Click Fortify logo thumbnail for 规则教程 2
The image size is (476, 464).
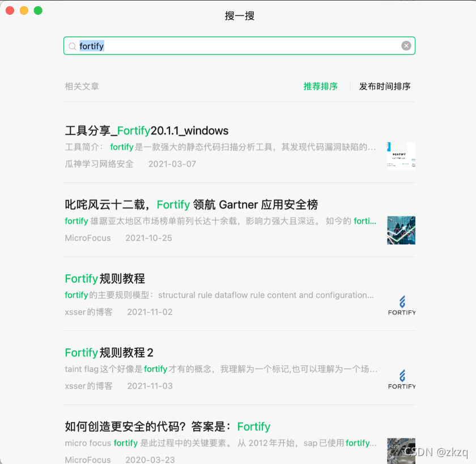tap(401, 378)
